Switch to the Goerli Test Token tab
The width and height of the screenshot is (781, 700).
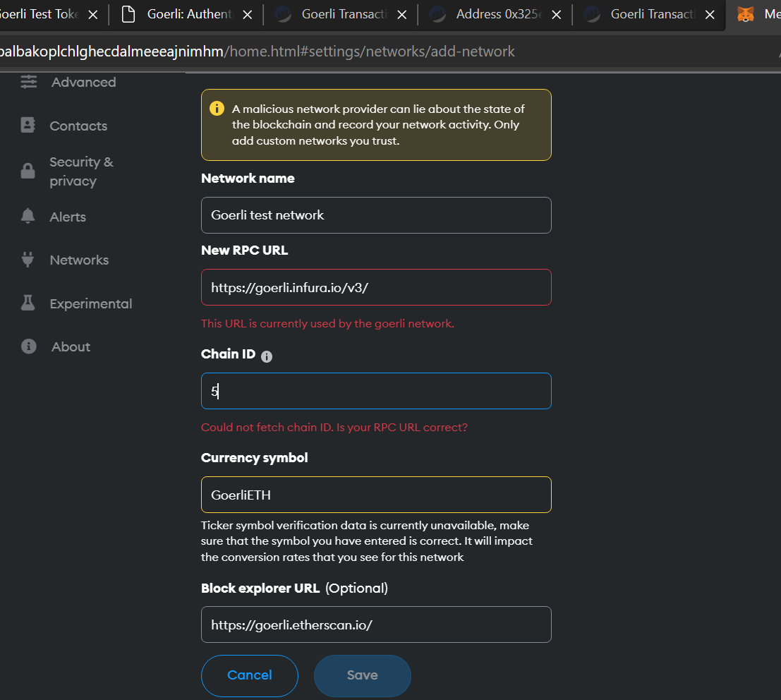coord(39,14)
